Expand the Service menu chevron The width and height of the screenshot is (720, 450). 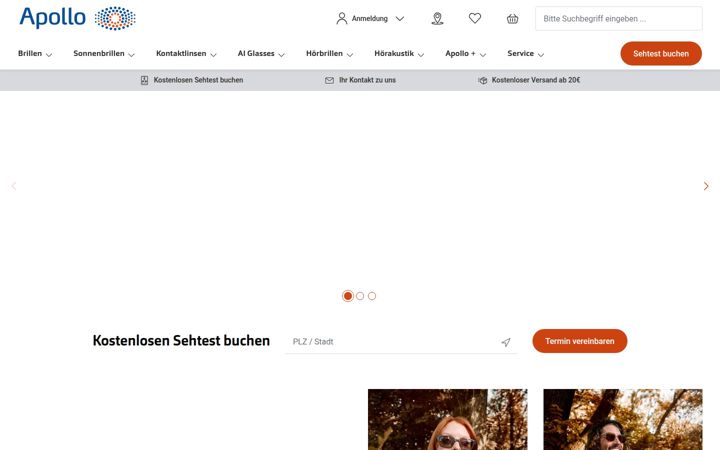pos(541,55)
